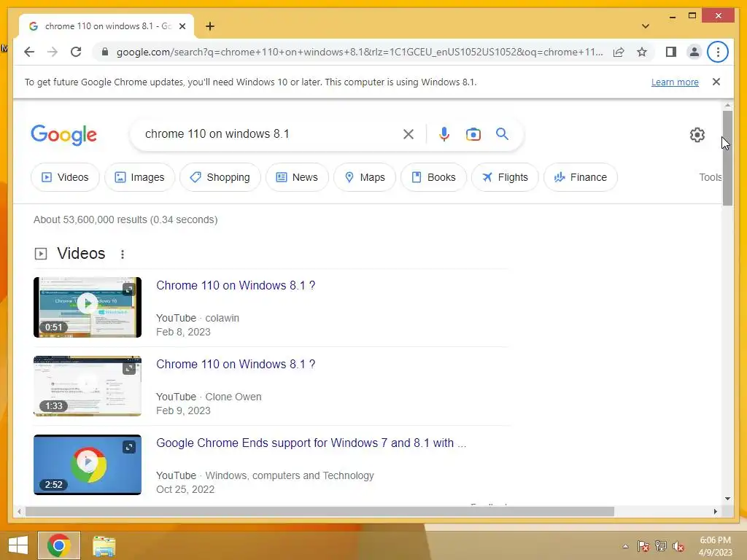The width and height of the screenshot is (747, 560).
Task: Click the scroll up arrow
Action: tap(727, 105)
